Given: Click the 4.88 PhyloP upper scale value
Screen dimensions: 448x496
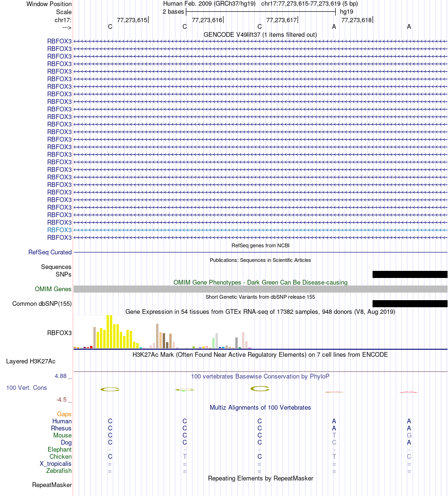Looking at the screenshot, I should (61, 376).
